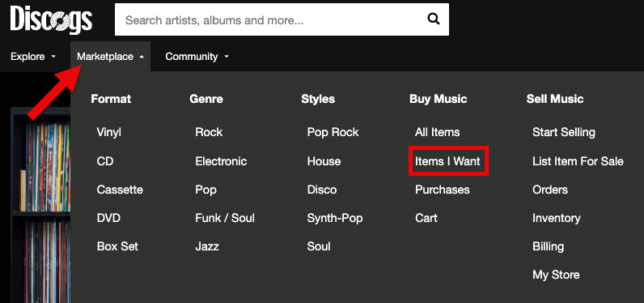Open Purchases under Buy Music
Viewport: 644px width, 303px height.
[x=442, y=190]
